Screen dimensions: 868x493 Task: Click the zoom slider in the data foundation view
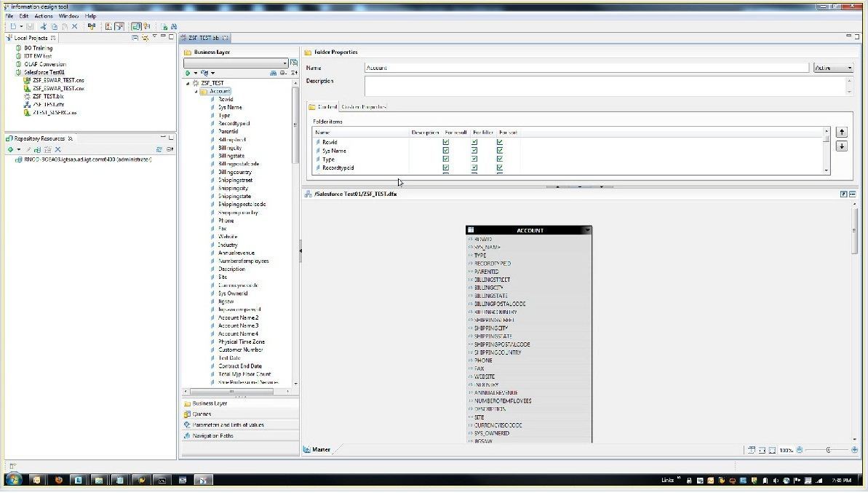coord(828,450)
